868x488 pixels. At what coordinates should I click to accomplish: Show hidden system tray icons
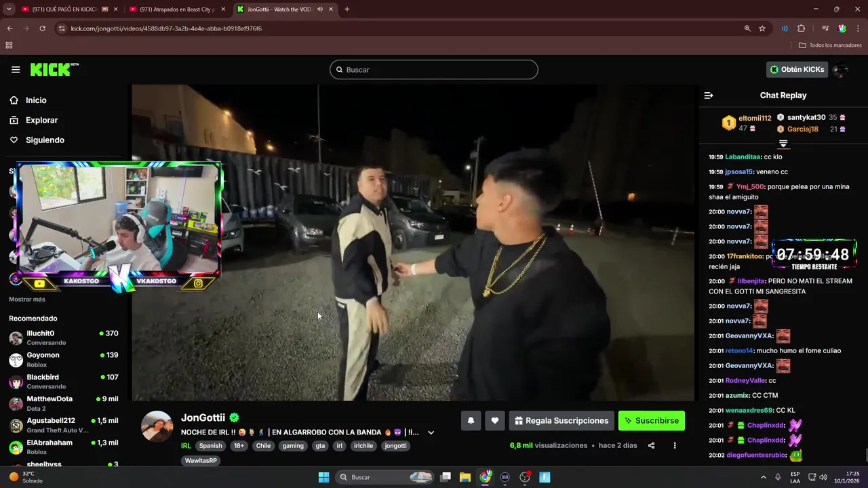pos(764,477)
